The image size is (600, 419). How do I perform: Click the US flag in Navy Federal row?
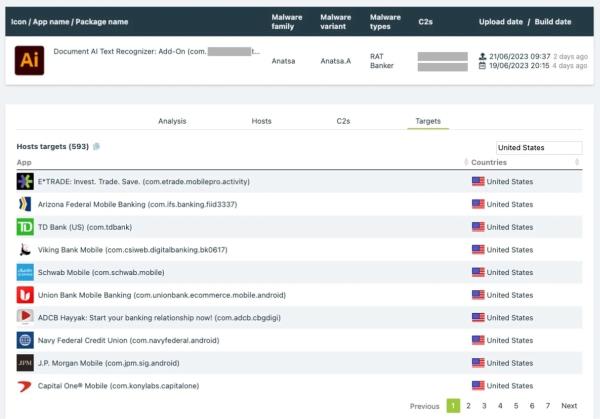click(x=478, y=340)
